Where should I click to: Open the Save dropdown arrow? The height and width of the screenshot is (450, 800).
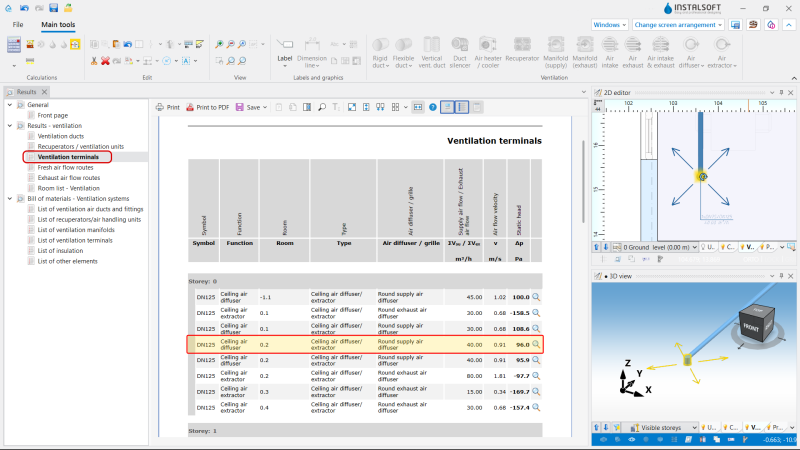pos(265,108)
